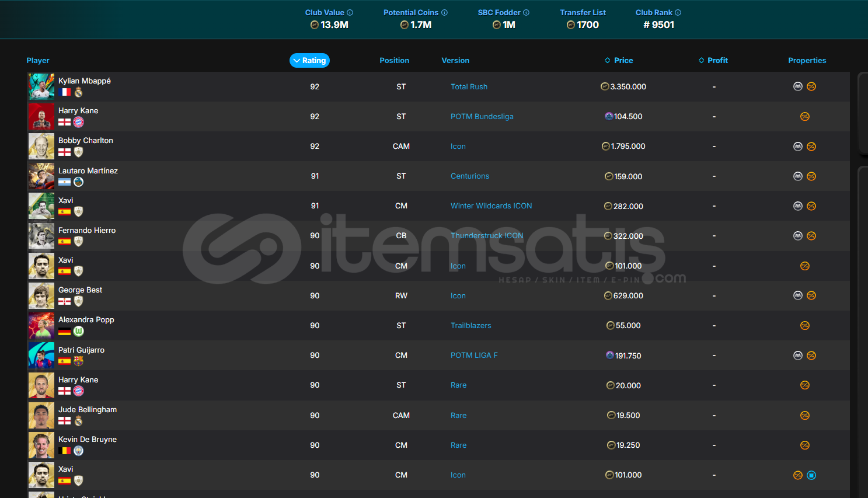Open Bobby Charlton player card thumbnail
Viewport: 868px width, 498px height.
click(41, 146)
